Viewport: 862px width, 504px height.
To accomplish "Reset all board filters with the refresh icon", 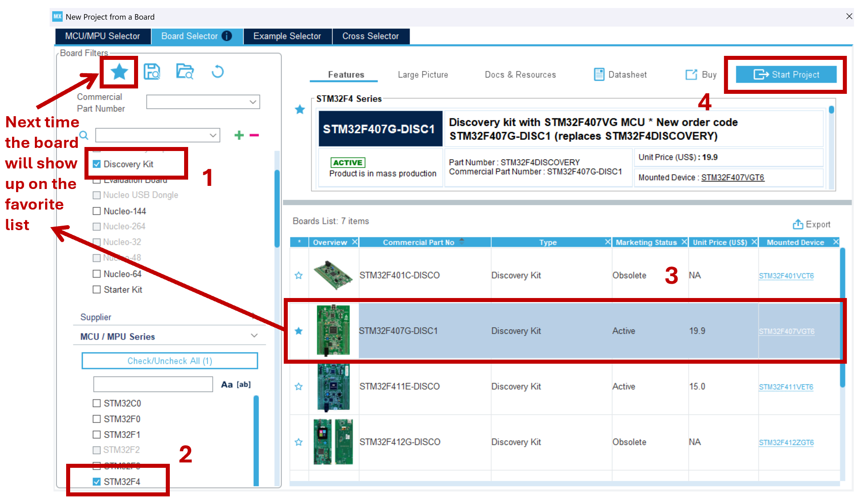I will pos(218,71).
